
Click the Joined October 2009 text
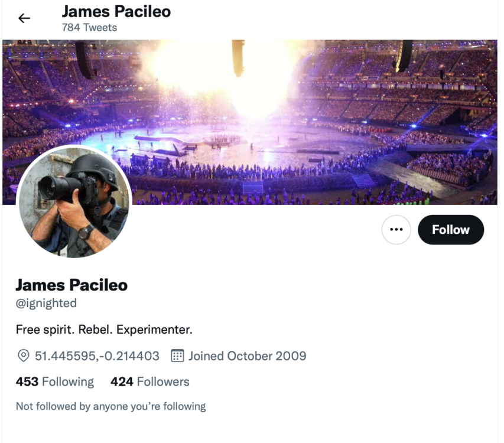pyautogui.click(x=247, y=356)
